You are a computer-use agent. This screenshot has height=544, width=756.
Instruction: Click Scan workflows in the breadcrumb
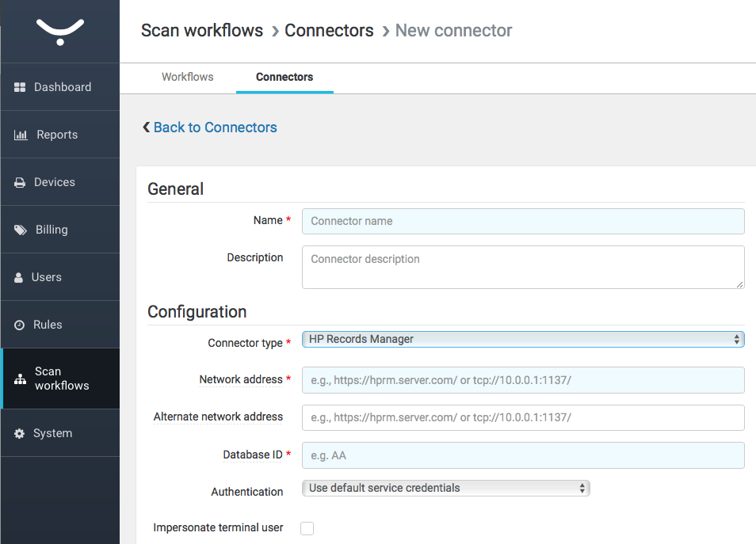coord(202,31)
